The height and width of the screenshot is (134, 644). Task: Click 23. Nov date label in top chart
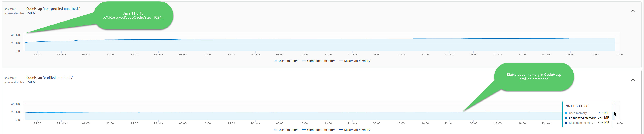tap(546, 55)
